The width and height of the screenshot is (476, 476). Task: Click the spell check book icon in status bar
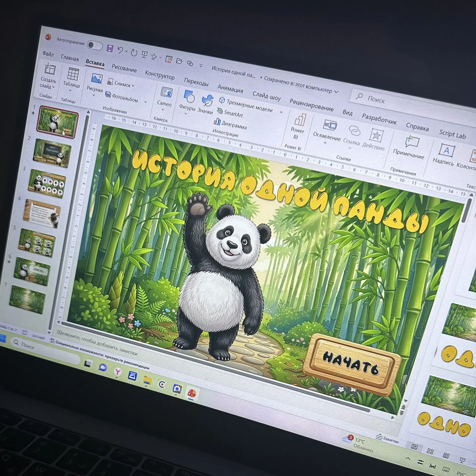25,333
